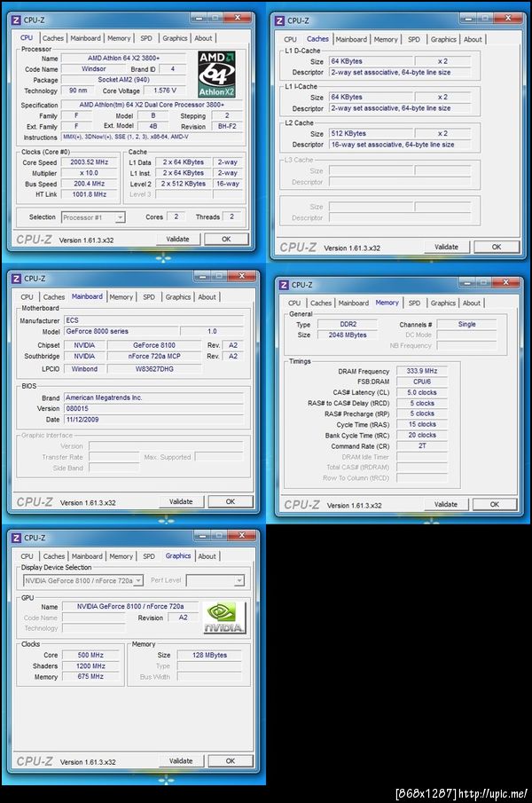
Task: Click the '1.576 V' core voltage value
Action: pos(165,91)
